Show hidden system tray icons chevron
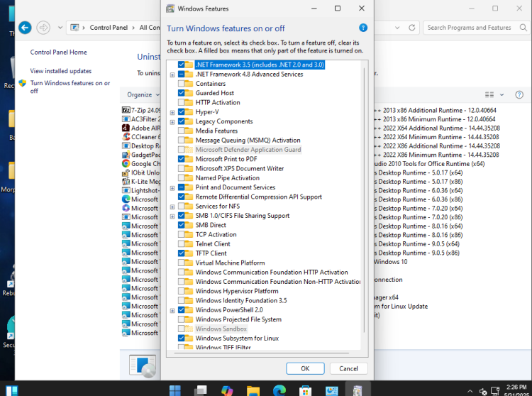532x396 pixels. click(x=470, y=391)
